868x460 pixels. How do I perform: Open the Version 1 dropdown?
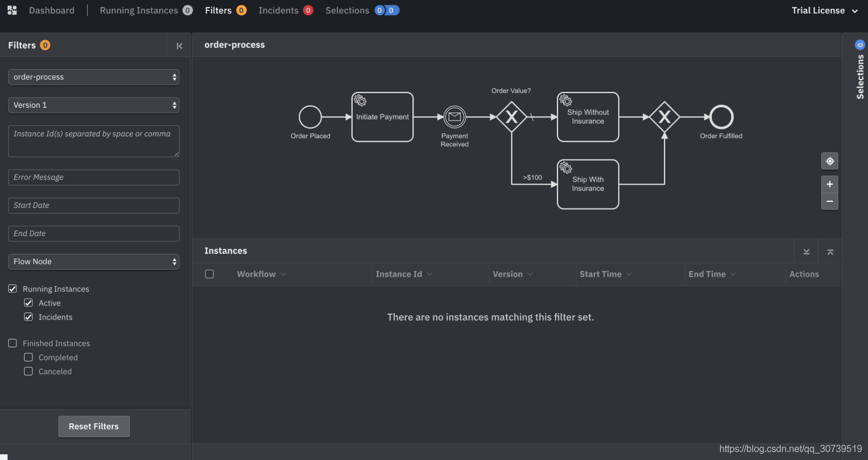(94, 105)
